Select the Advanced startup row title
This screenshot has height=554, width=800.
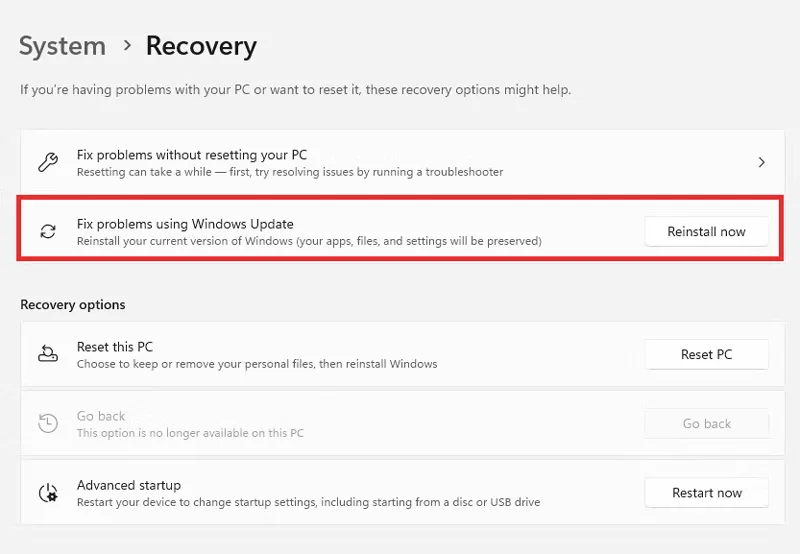tap(129, 485)
